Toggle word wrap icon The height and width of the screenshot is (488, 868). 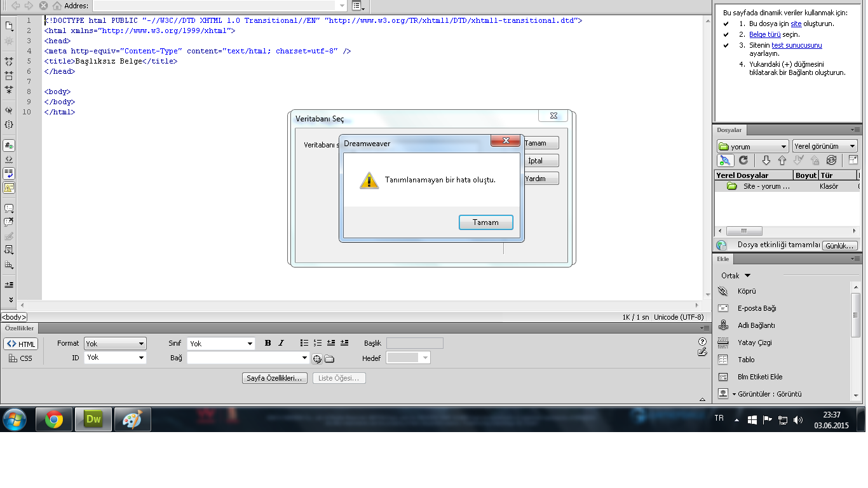(9, 173)
